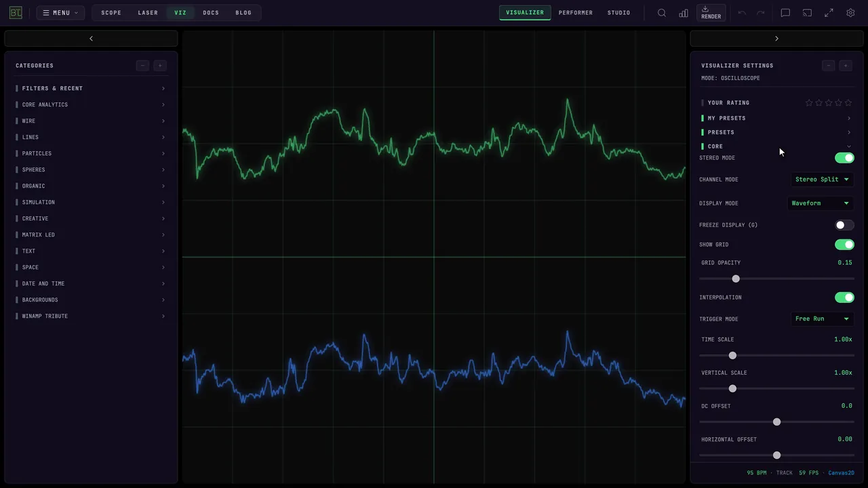Click the cast screen icon
The width and height of the screenshot is (868, 488).
tap(807, 13)
